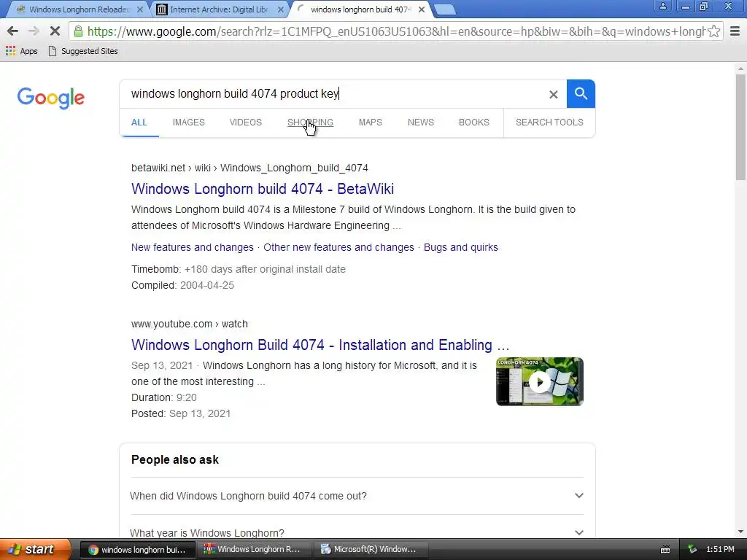Open the YouTube Installation and Enabling result

[320, 345]
